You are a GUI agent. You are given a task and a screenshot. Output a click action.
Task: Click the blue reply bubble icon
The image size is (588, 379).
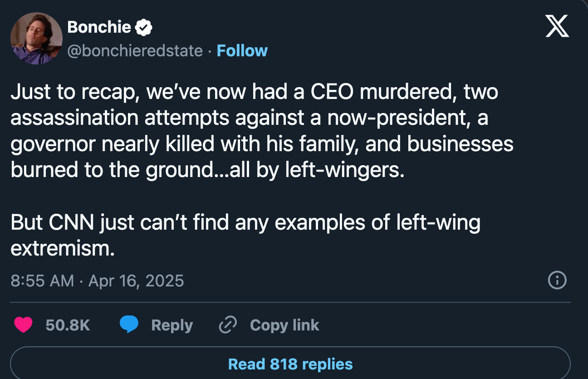pos(129,325)
